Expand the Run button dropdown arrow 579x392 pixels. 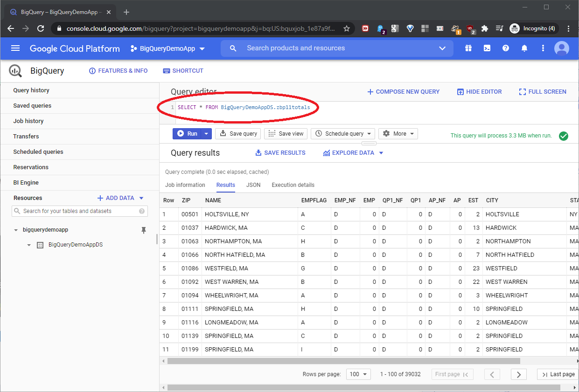click(207, 134)
